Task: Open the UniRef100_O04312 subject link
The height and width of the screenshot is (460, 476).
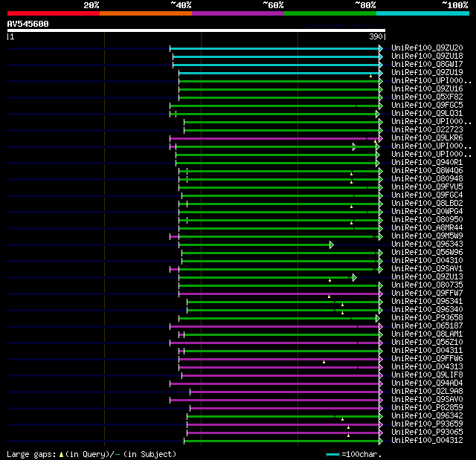Action: click(x=427, y=441)
